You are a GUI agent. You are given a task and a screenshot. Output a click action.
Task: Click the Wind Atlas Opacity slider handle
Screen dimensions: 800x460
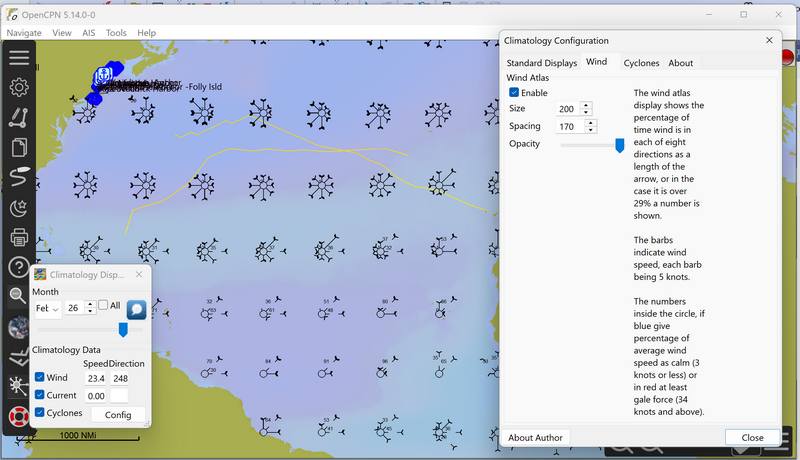[619, 145]
